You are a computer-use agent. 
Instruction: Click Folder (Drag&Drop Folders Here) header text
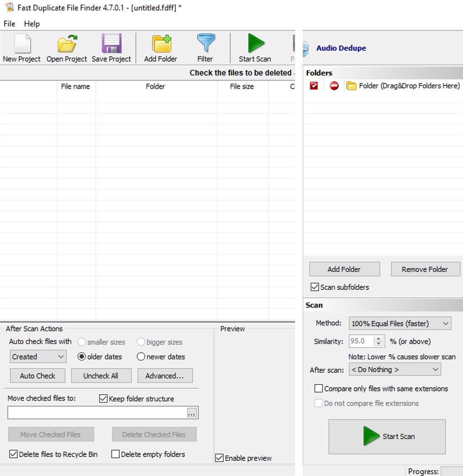point(409,86)
